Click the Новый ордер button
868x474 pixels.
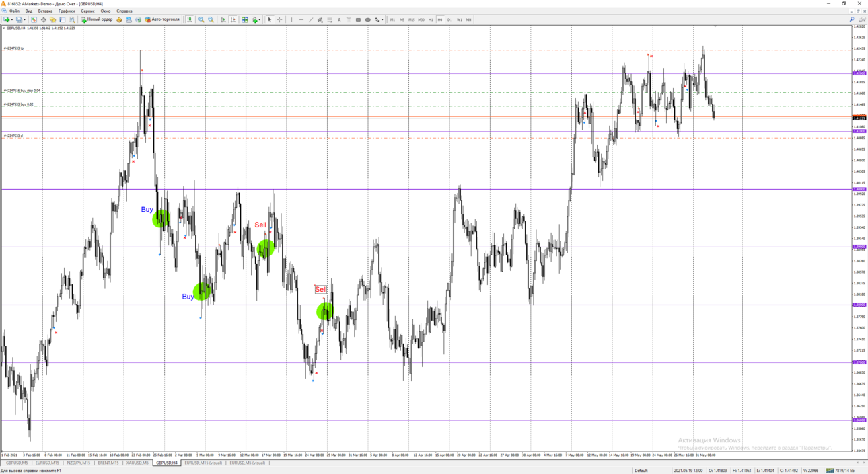pos(97,19)
